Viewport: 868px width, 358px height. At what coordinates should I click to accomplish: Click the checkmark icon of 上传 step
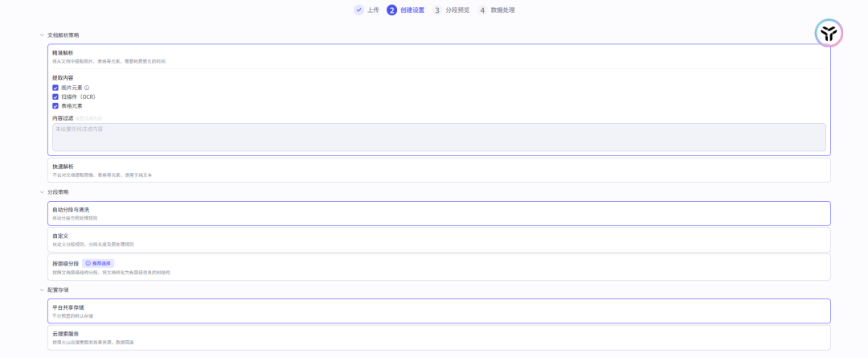coord(358,10)
